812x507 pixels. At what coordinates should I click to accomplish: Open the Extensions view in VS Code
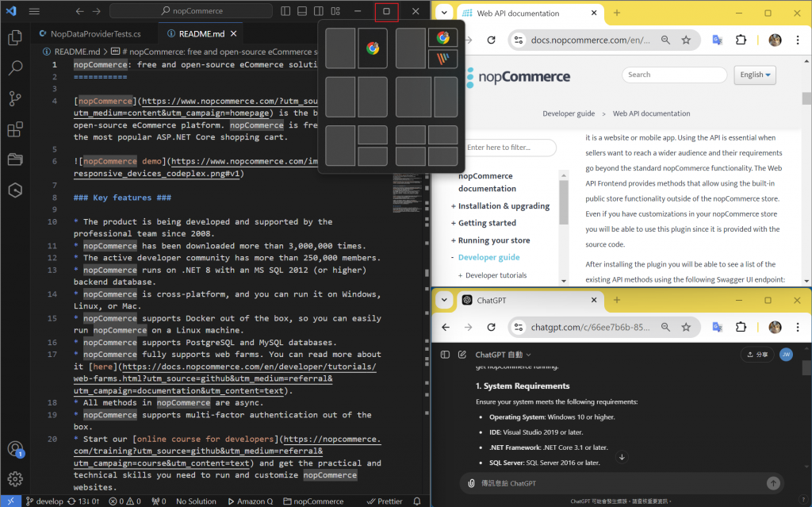pos(15,129)
